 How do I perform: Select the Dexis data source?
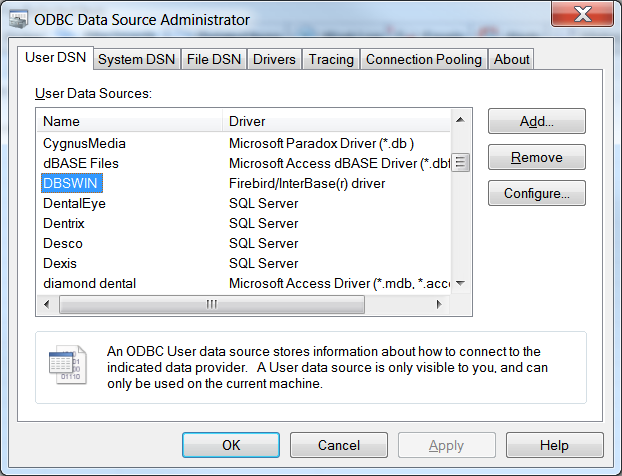pos(60,263)
